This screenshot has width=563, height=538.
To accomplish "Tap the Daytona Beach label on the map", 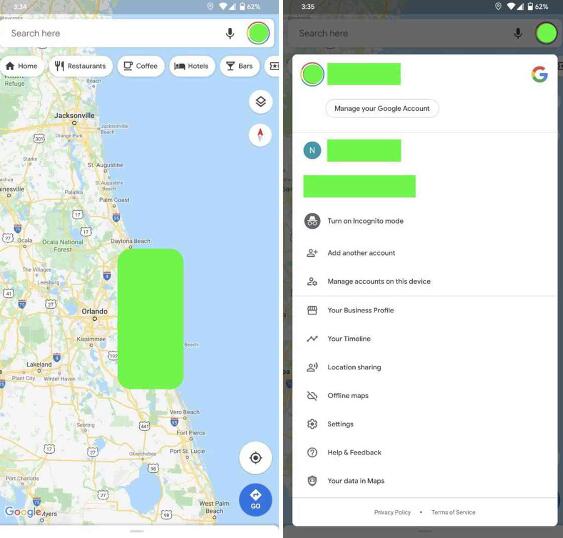I will [130, 241].
